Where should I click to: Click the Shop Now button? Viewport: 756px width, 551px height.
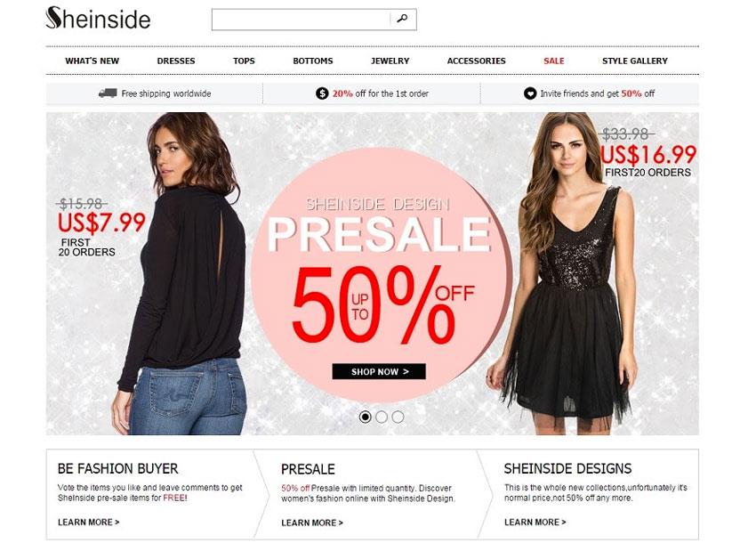379,371
